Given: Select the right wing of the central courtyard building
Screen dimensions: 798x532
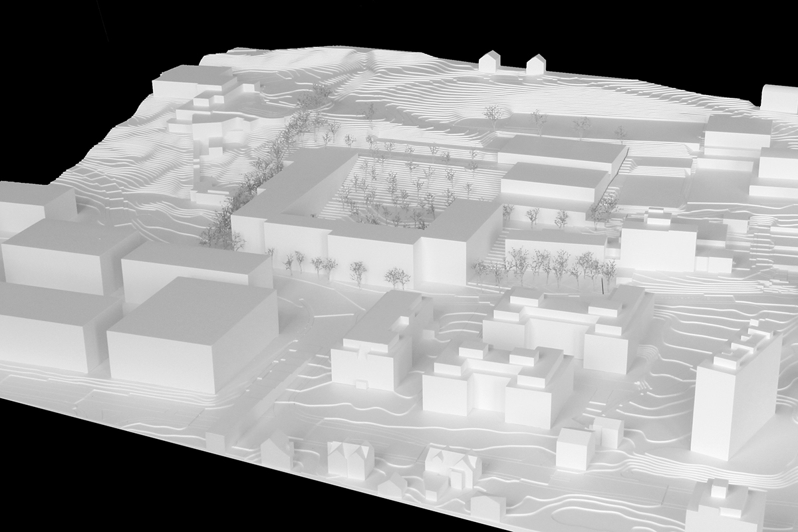Looking at the screenshot, I should point(459,239).
